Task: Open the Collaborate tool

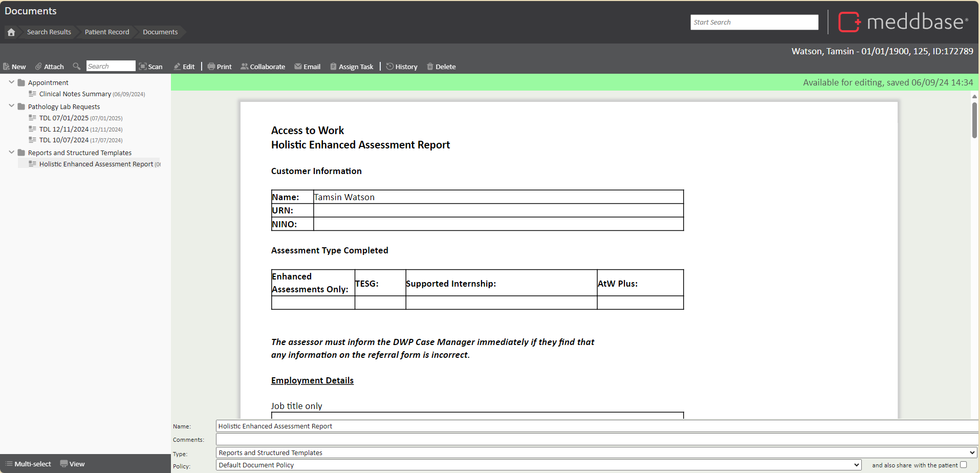Action: 263,67
